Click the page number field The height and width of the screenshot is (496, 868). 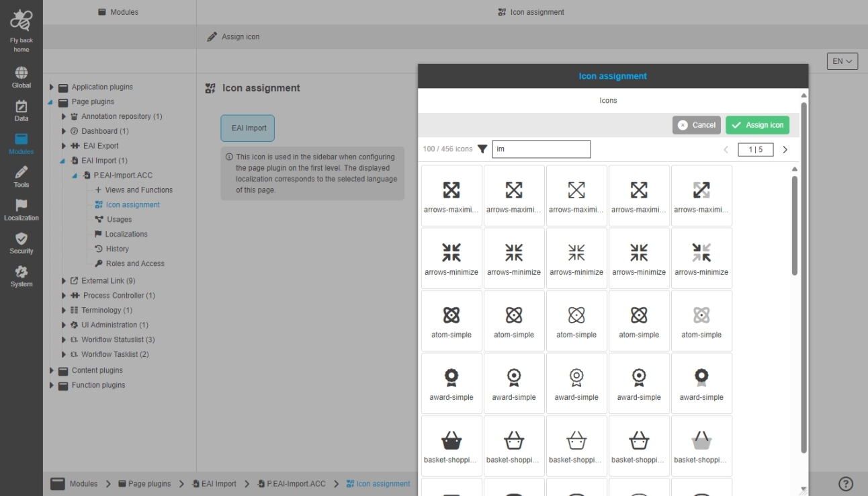755,150
